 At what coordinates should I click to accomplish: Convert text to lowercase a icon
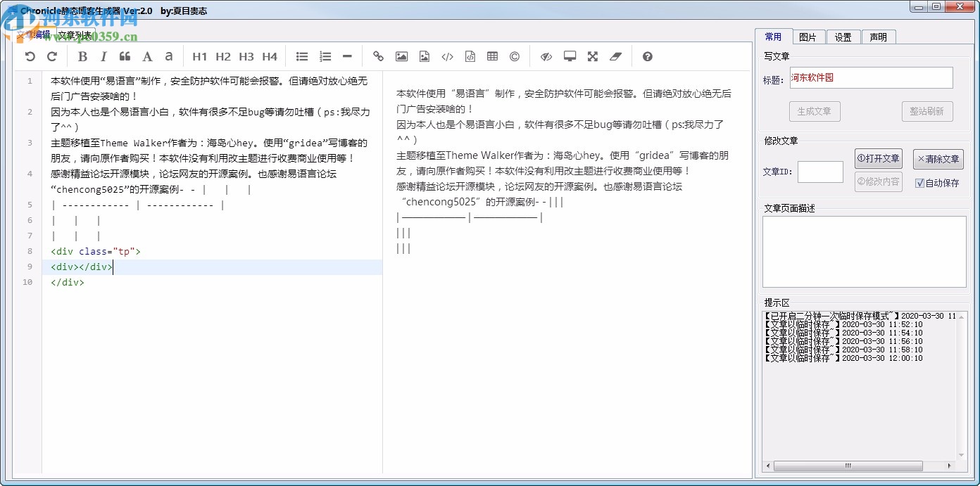pos(168,56)
